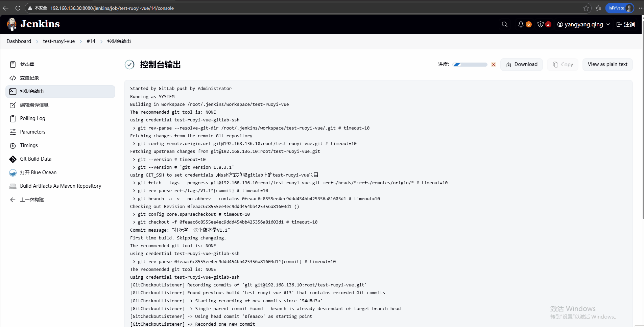Viewport: 644px width, 327px height.
Task: Go to 上一次构建 previous build label
Action: coord(32,200)
